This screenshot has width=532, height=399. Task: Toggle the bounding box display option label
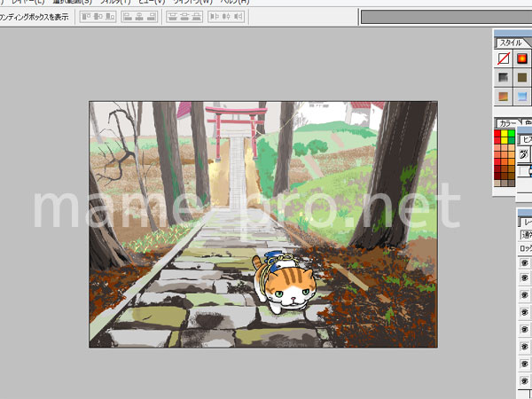click(x=34, y=17)
